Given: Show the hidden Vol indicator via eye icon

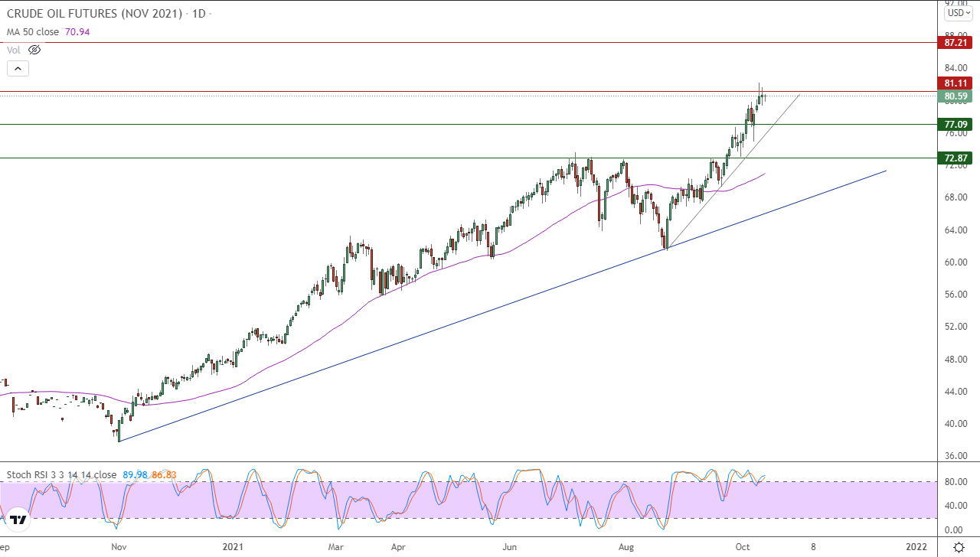Looking at the screenshot, I should [x=34, y=50].
